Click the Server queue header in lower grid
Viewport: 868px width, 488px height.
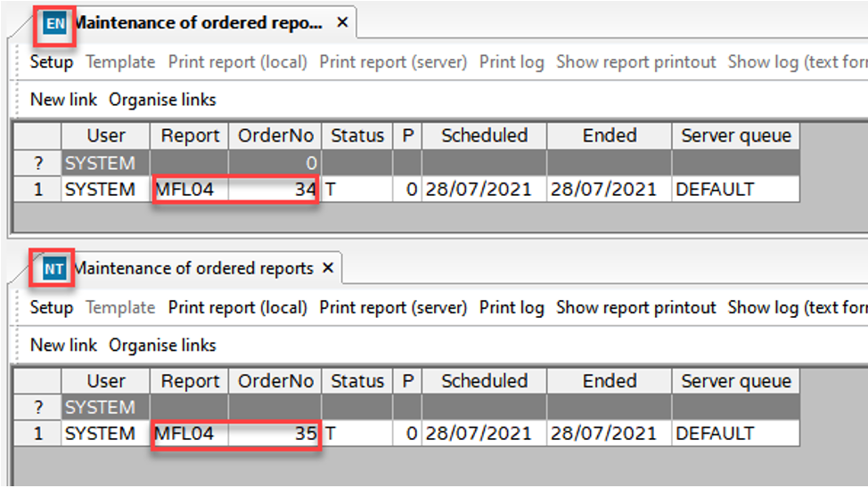pyautogui.click(x=735, y=381)
